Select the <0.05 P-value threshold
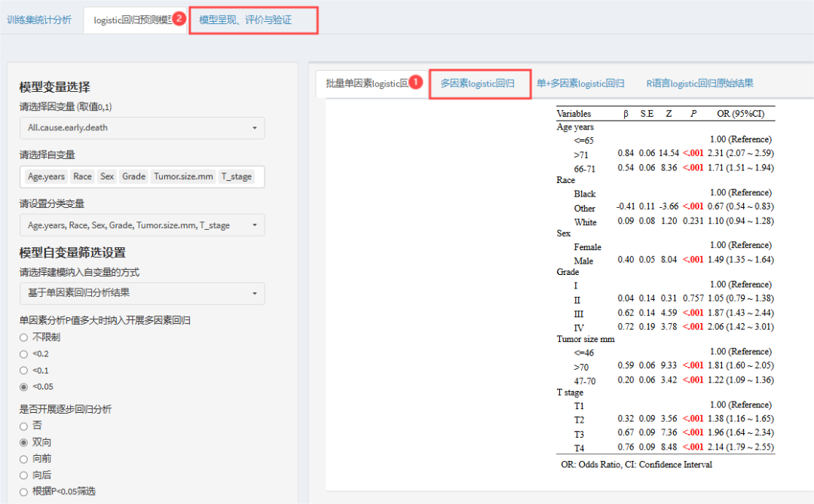Image resolution: width=814 pixels, height=504 pixels. 24,387
